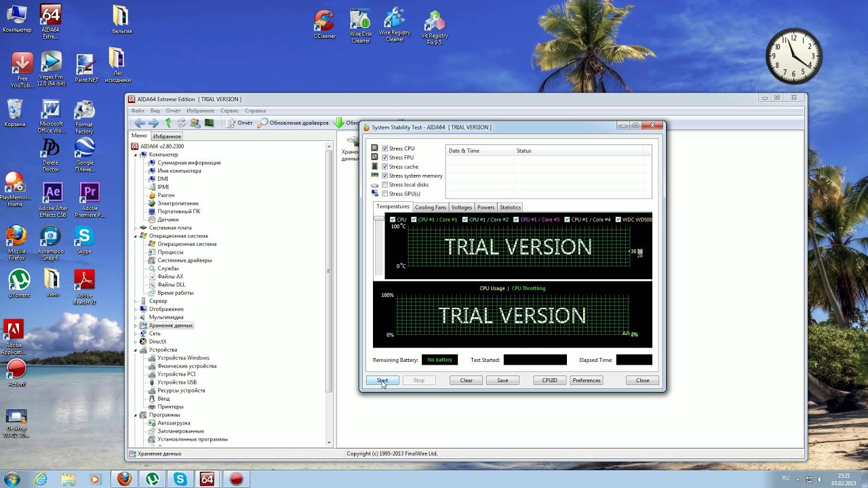This screenshot has height=488, width=868.
Task: Click the stress cache icon
Action: pyautogui.click(x=375, y=166)
